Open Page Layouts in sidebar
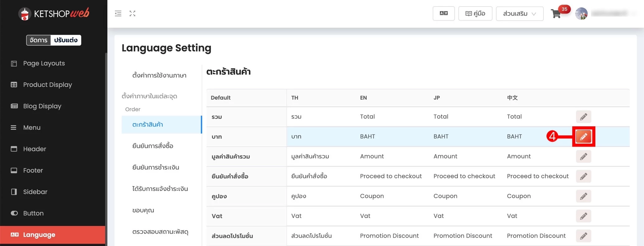This screenshot has width=644, height=246. tap(44, 63)
